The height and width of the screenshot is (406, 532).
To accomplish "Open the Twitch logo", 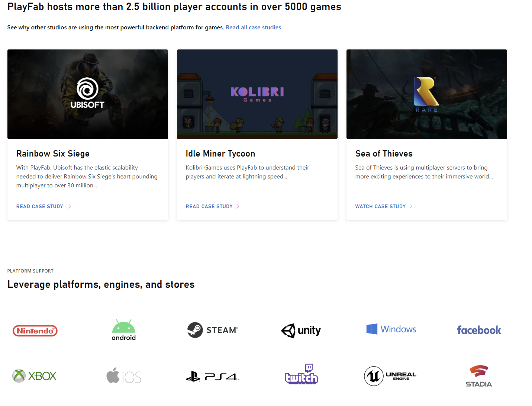I will tap(301, 375).
